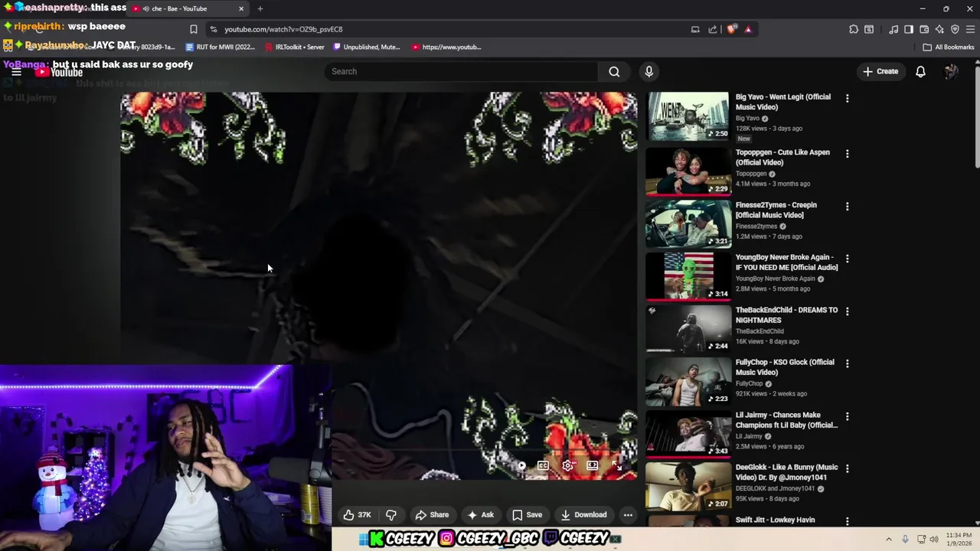Open the account avatar menu

click(x=951, y=71)
